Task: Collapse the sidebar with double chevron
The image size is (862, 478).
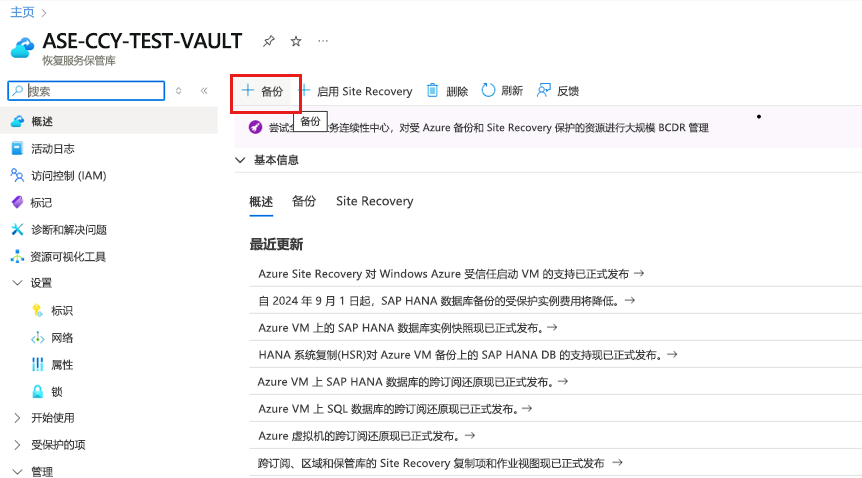Action: (x=204, y=91)
